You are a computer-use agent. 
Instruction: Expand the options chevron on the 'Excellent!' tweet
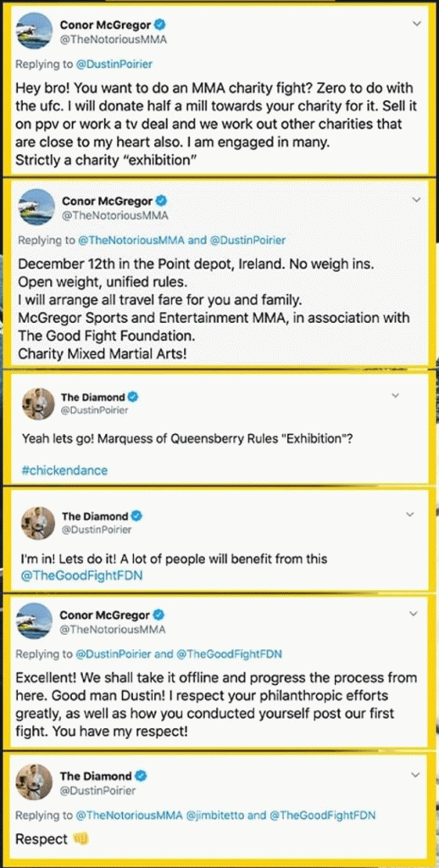click(414, 614)
